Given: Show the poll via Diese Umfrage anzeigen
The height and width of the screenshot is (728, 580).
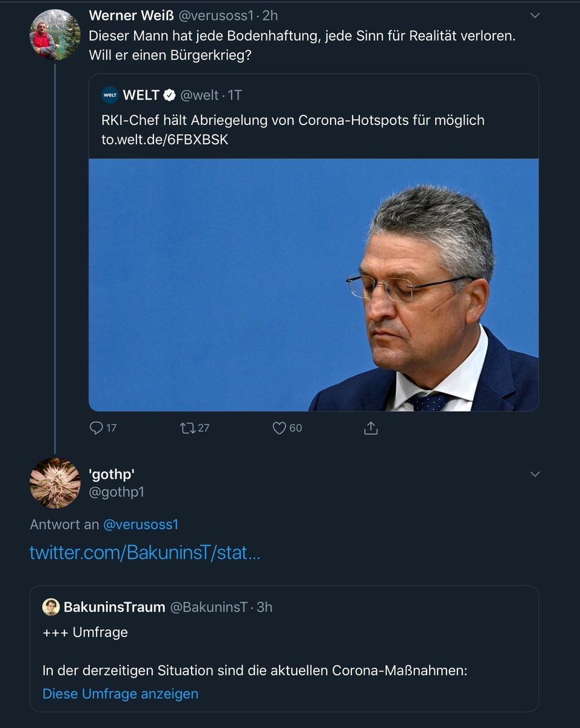Looking at the screenshot, I should tap(120, 693).
